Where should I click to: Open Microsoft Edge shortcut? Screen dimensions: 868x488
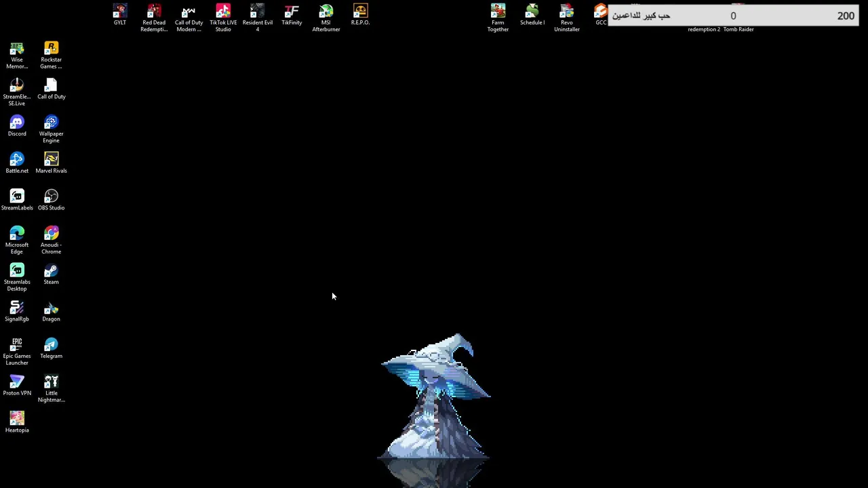click(17, 241)
